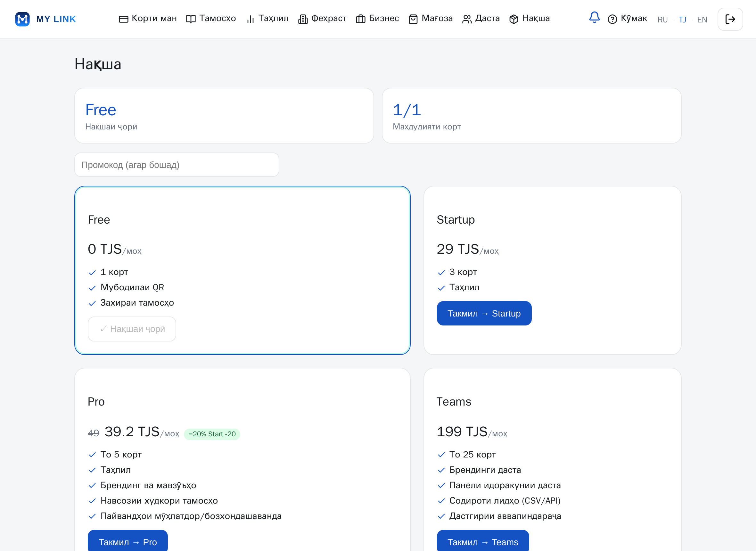756x551 pixels.
Task: Click the Такмил → Teams button
Action: pos(482,540)
